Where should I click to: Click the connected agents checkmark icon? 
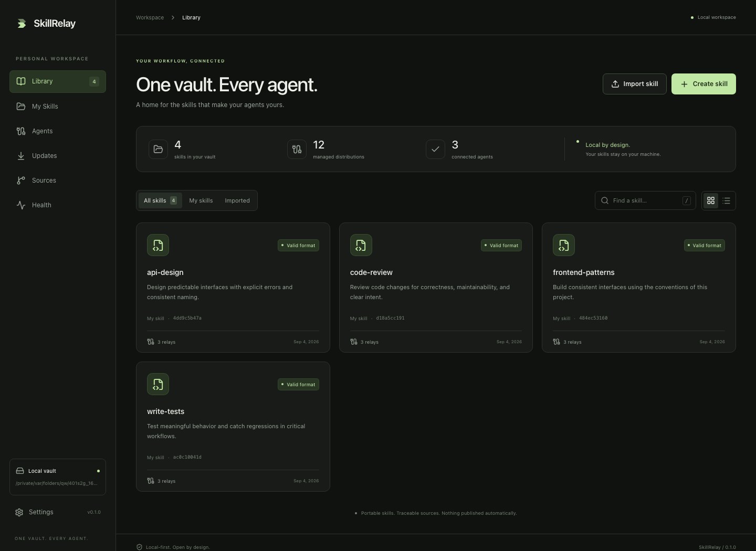point(435,149)
